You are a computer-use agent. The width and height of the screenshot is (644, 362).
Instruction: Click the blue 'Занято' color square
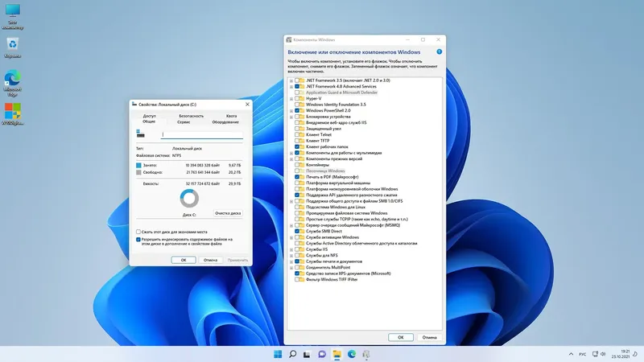coord(139,164)
